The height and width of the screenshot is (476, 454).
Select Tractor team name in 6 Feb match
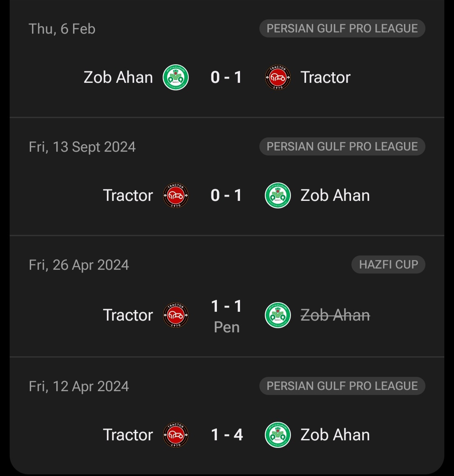pos(325,77)
